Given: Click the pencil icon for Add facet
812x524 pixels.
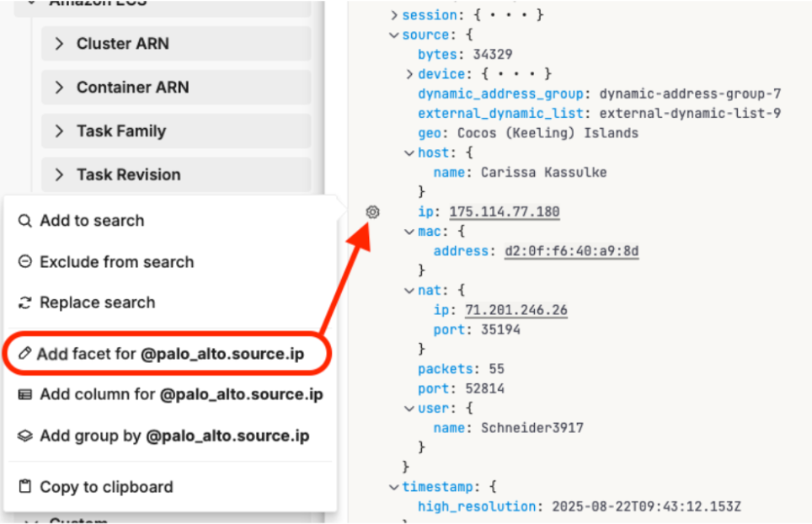Looking at the screenshot, I should point(26,355).
